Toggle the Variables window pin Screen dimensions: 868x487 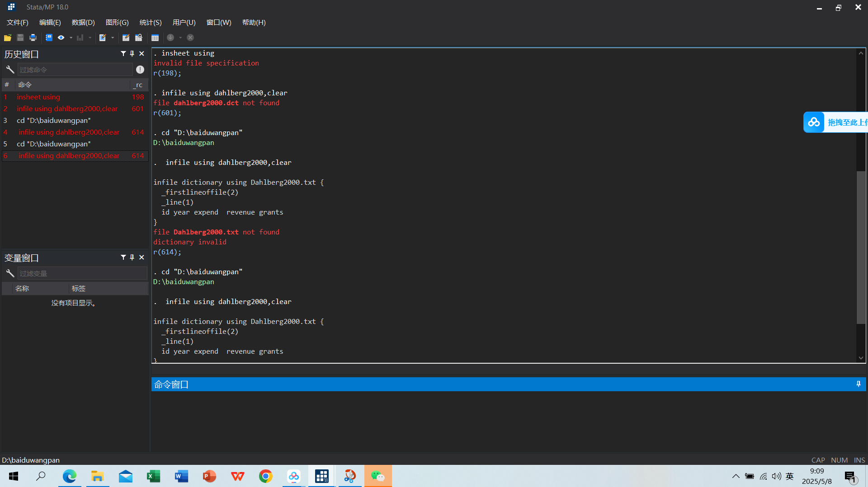(132, 258)
